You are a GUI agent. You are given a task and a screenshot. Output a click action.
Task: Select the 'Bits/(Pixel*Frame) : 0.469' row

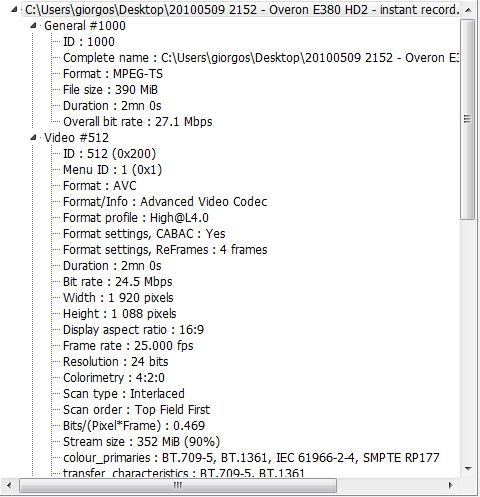click(x=134, y=426)
